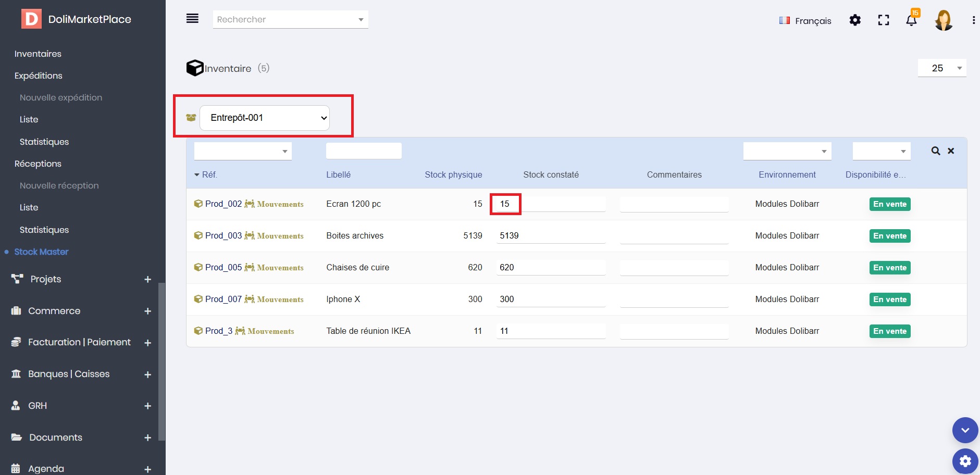Open Mouvements link for Prod_002
The width and height of the screenshot is (980, 475).
click(280, 204)
